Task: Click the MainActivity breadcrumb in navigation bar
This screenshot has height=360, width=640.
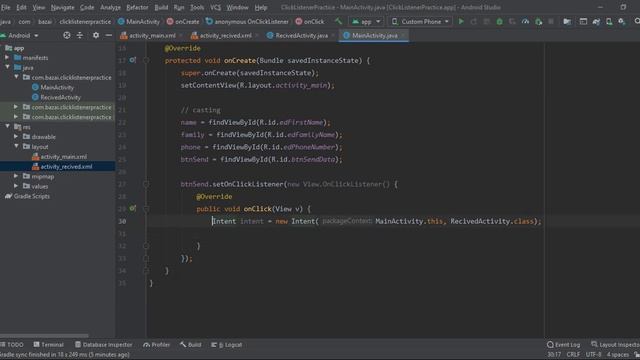Action: (139, 22)
